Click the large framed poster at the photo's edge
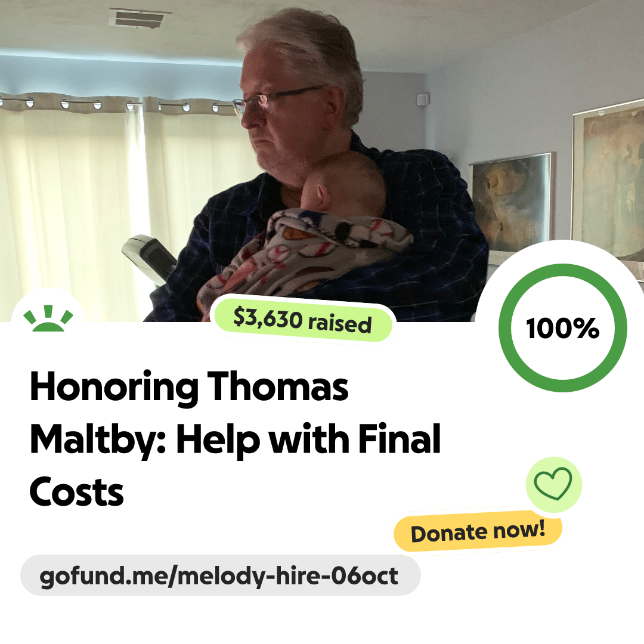 click(608, 180)
